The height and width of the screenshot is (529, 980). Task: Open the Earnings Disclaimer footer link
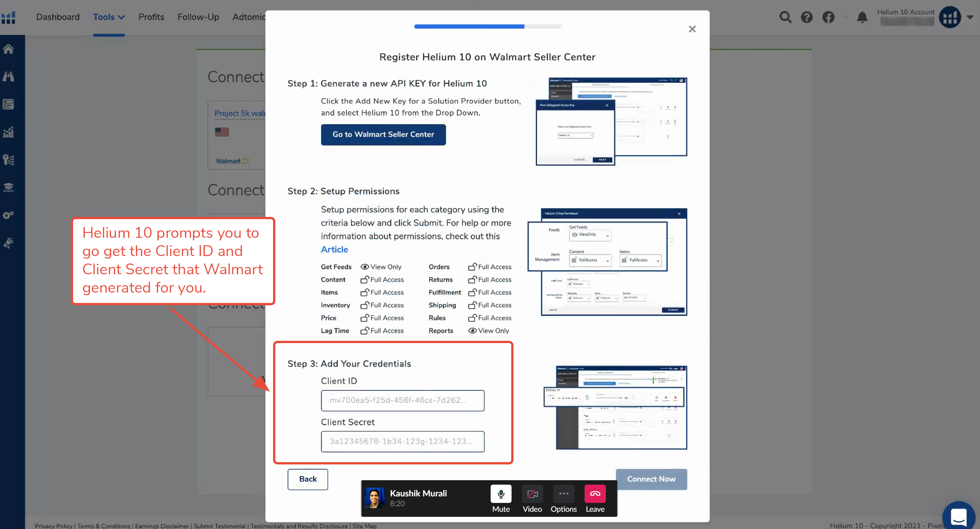(x=162, y=526)
